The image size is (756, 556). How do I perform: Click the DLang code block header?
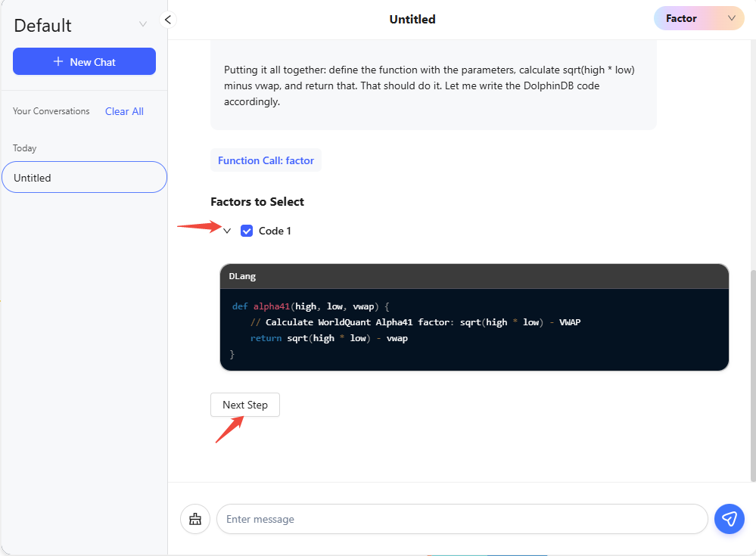coord(474,276)
